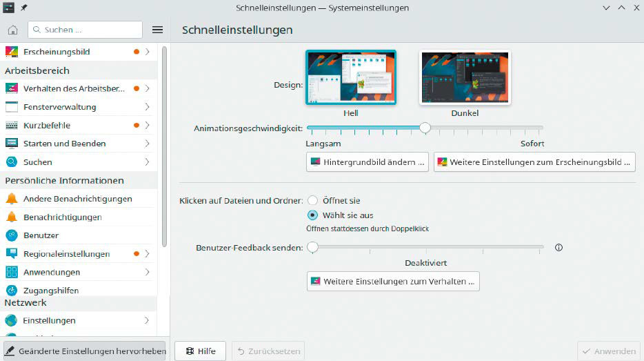Image resolution: width=644 pixels, height=361 pixels.
Task: Expand Erscheinungsbild with its chevron
Action: coord(147,52)
